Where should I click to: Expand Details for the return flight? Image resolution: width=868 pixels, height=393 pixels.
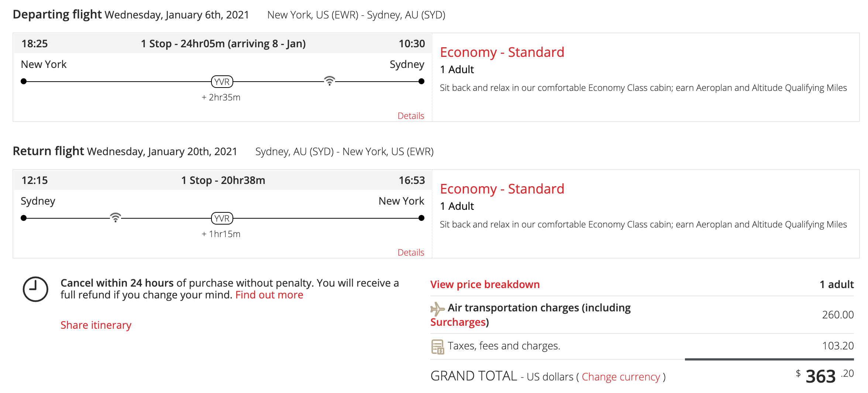pos(410,252)
